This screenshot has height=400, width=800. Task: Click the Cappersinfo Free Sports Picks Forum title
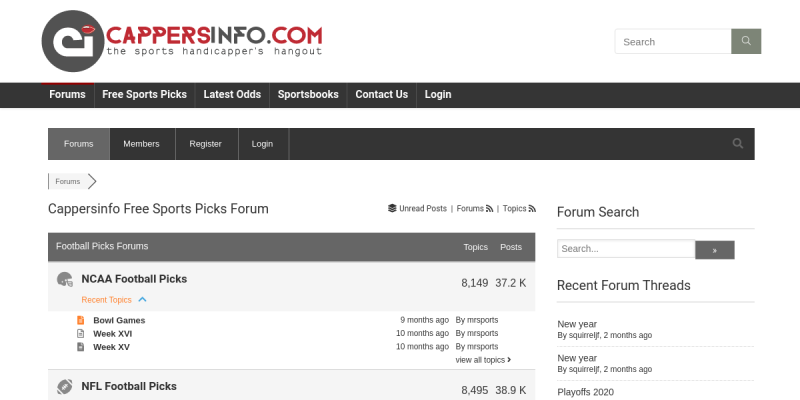coord(158,209)
